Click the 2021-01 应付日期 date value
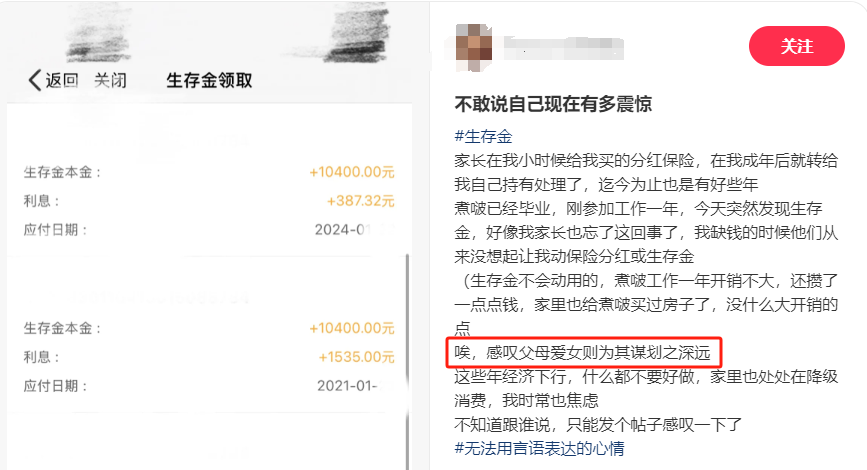867x470 pixels. [x=354, y=385]
